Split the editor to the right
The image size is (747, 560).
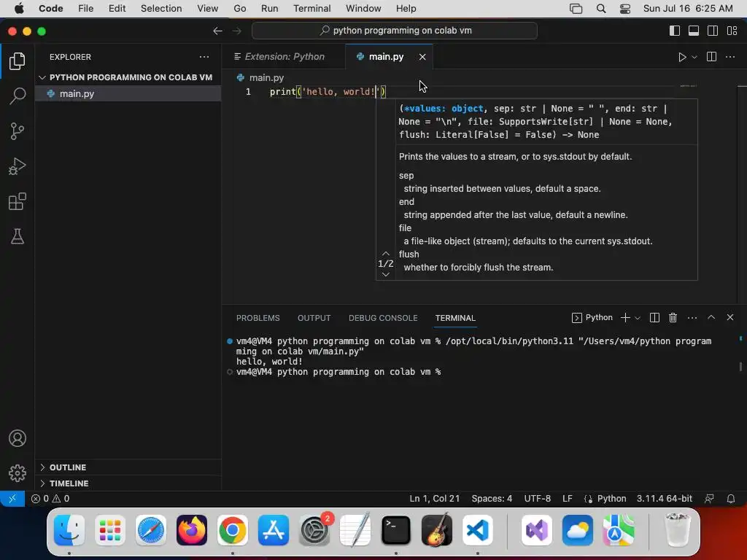[711, 57]
